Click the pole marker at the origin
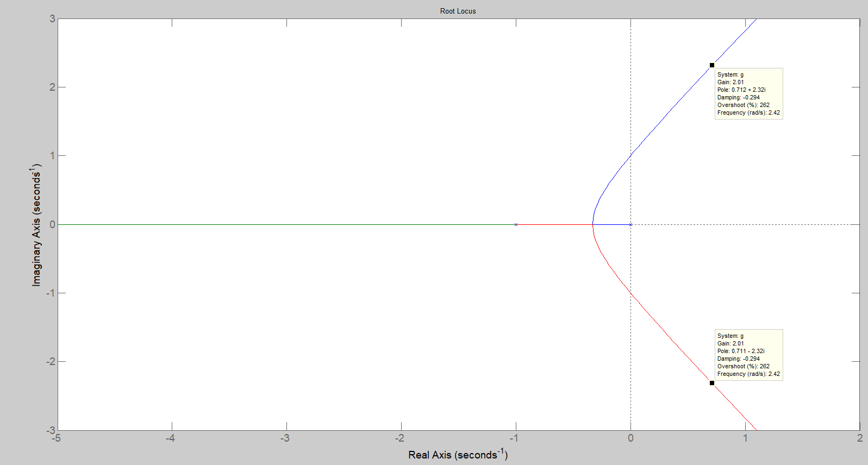This screenshot has height=465, width=868. coord(630,224)
